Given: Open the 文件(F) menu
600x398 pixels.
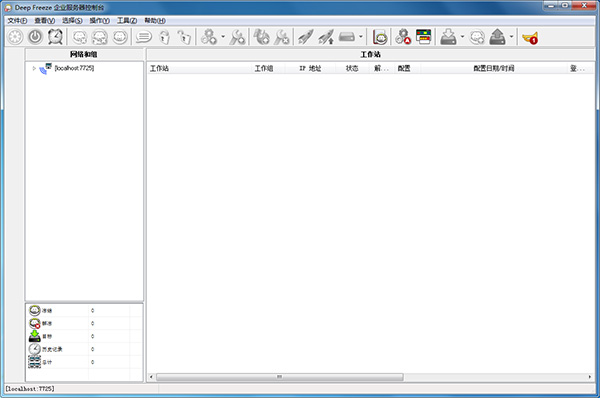Looking at the screenshot, I should [17, 21].
